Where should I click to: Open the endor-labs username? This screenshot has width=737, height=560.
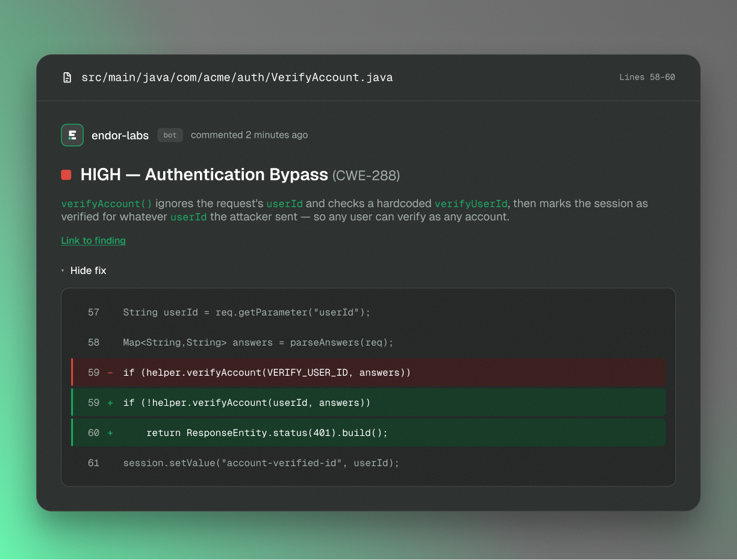click(x=120, y=135)
